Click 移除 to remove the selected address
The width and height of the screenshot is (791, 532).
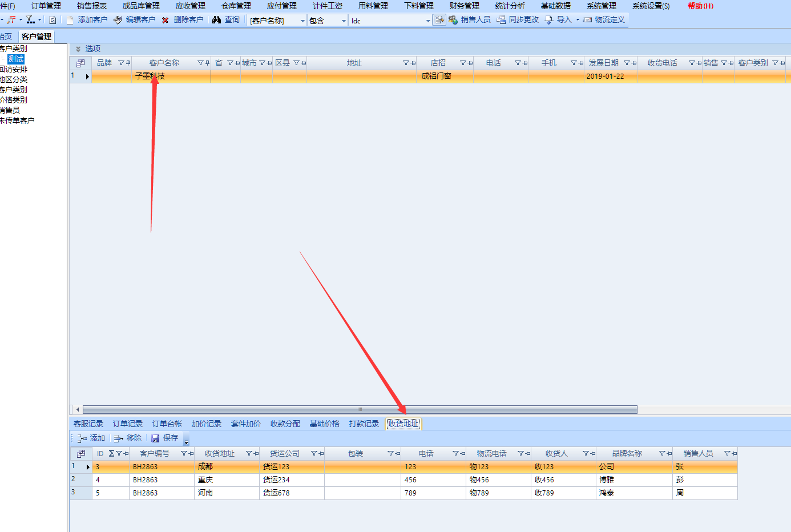[128, 438]
